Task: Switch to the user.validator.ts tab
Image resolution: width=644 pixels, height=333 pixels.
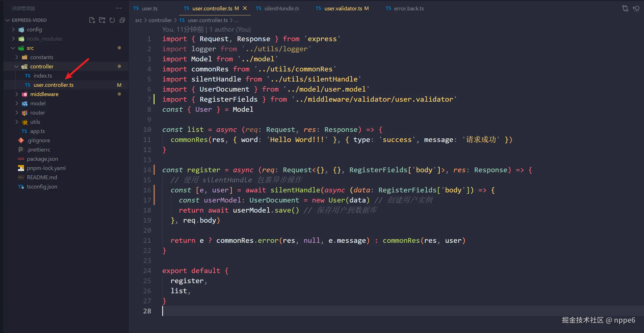Action: [343, 8]
